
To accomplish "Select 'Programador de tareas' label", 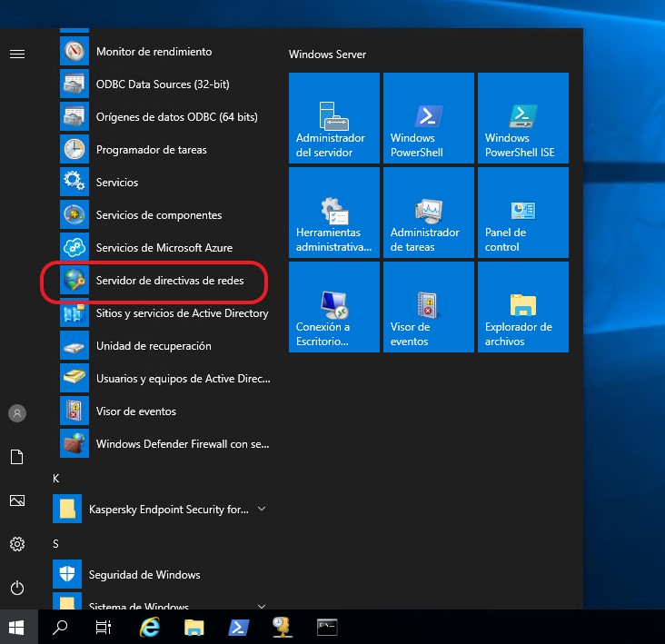I will click(x=152, y=150).
